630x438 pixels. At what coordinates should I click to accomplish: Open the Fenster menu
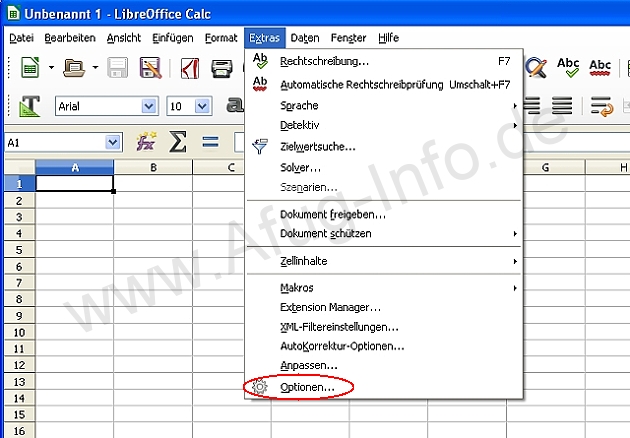pyautogui.click(x=348, y=38)
